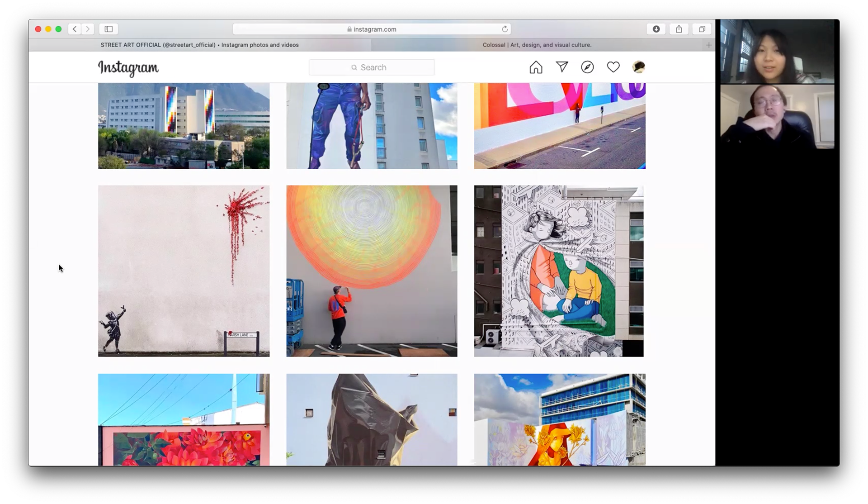Click the green fullscreen window button
This screenshot has height=504, width=868.
point(58,29)
